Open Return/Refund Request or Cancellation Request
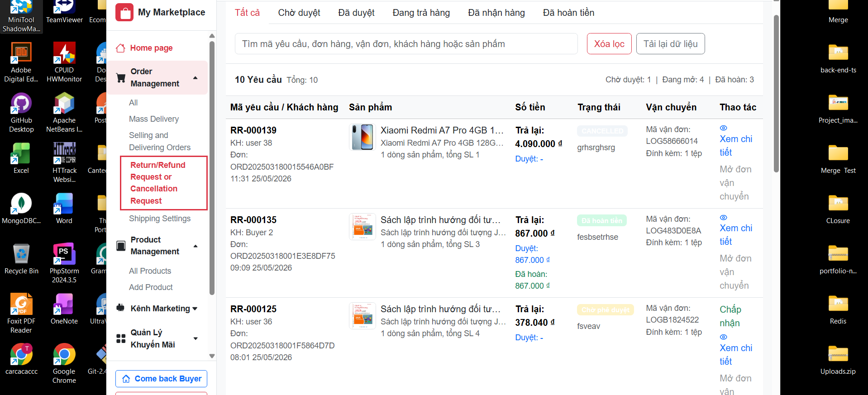 tap(164, 183)
